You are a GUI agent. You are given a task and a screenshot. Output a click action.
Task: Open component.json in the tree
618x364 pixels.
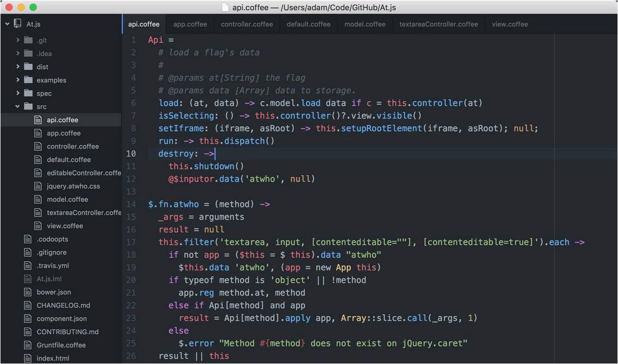(x=62, y=319)
